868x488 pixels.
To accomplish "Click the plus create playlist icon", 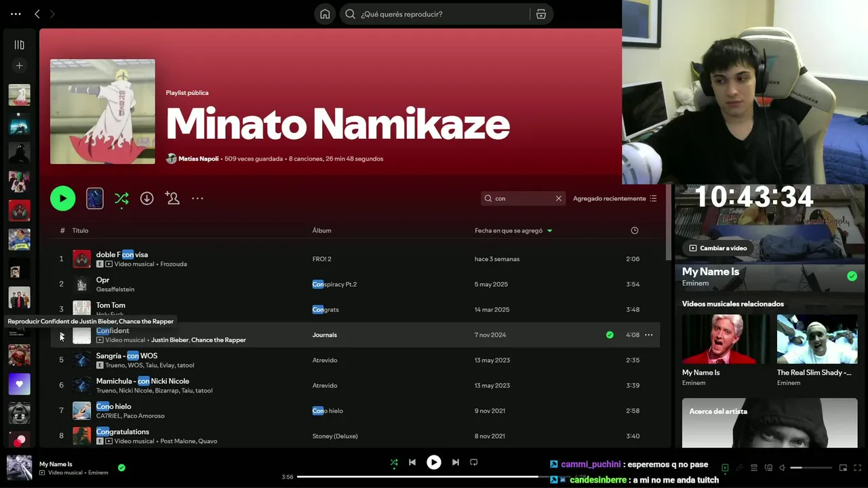I will pyautogui.click(x=19, y=66).
